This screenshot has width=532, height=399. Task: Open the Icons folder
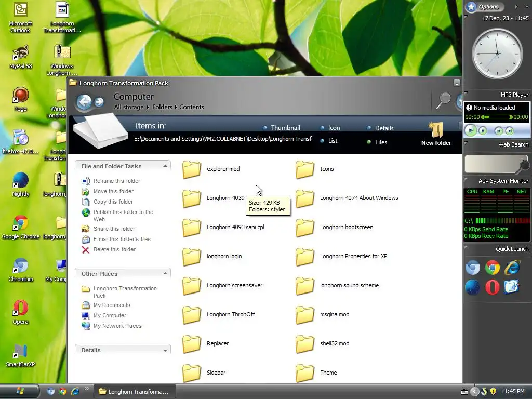click(x=314, y=169)
